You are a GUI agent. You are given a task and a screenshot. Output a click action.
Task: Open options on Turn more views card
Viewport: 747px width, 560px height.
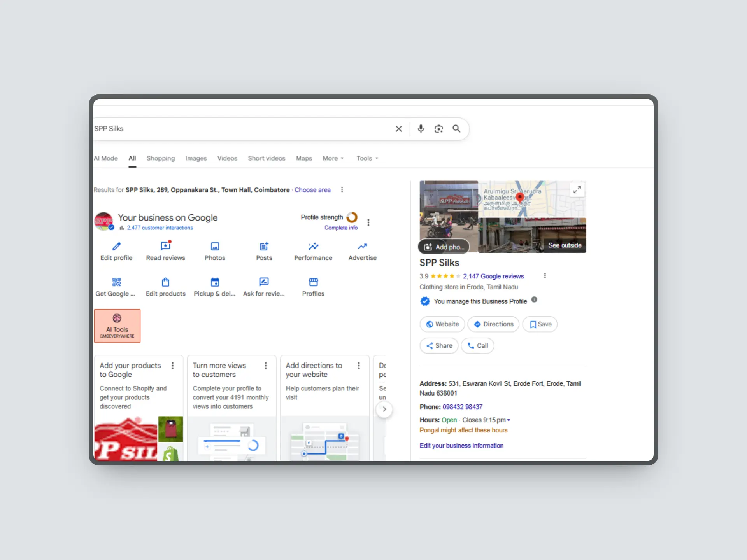pyautogui.click(x=266, y=366)
